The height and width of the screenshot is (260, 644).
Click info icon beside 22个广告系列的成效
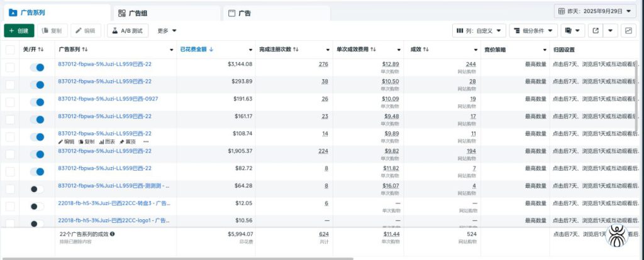113,234
